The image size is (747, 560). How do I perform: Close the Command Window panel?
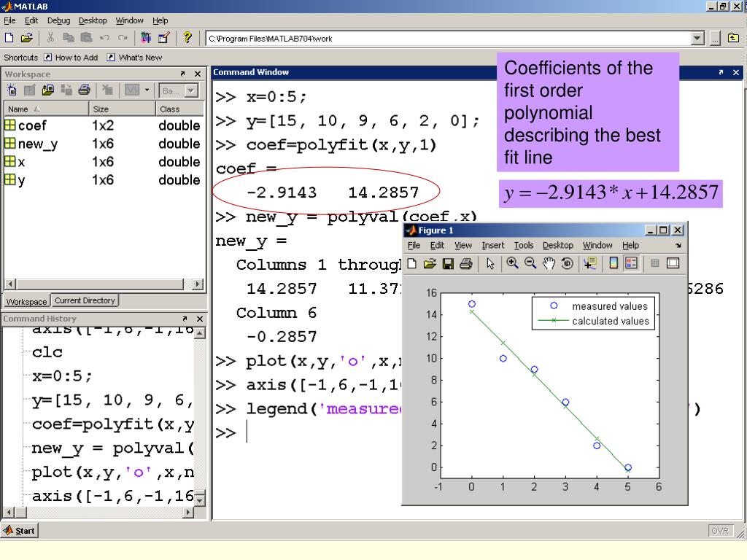point(736,72)
